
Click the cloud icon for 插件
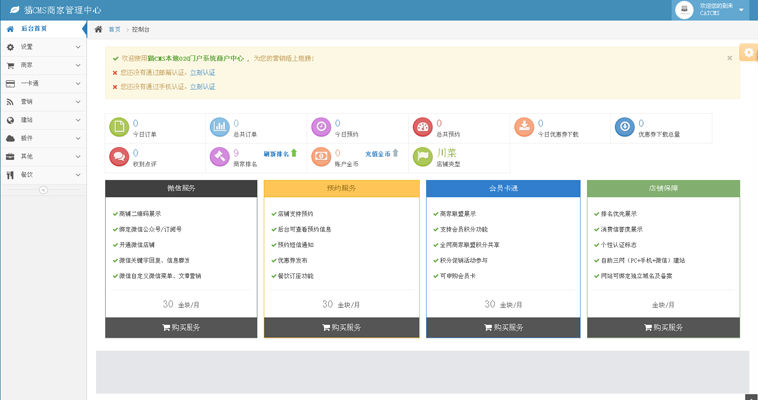[x=10, y=138]
